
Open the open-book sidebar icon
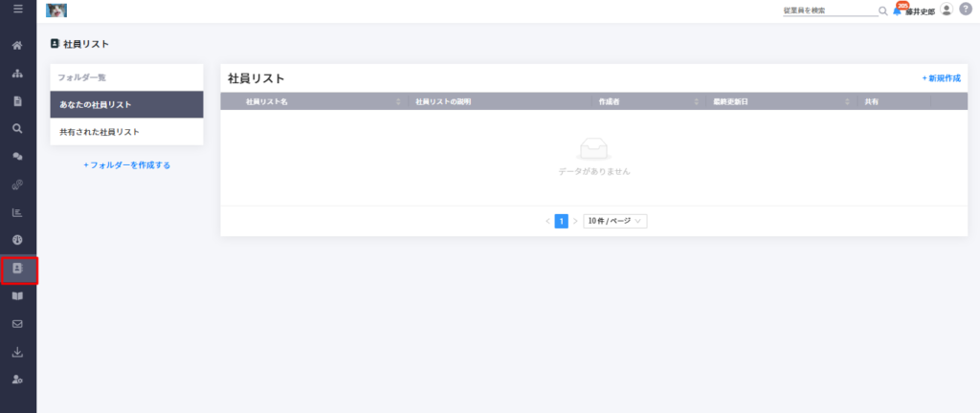coord(18,295)
